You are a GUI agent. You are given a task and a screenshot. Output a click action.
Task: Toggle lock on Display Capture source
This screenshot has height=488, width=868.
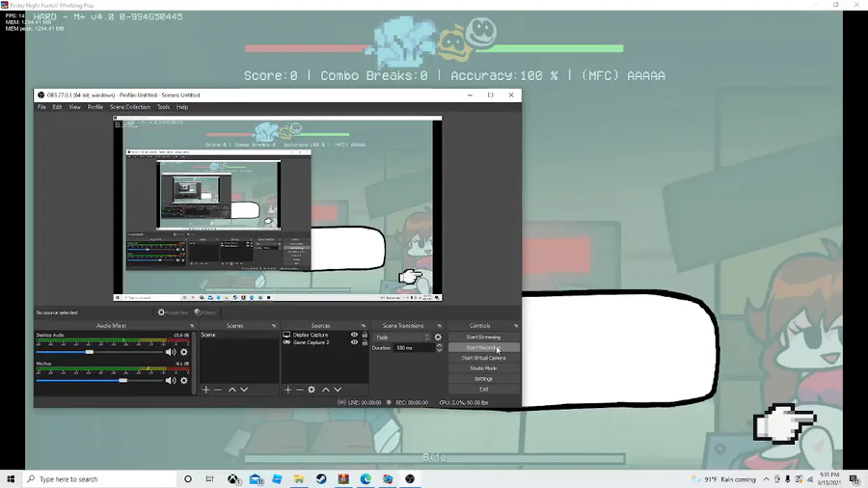[365, 335]
